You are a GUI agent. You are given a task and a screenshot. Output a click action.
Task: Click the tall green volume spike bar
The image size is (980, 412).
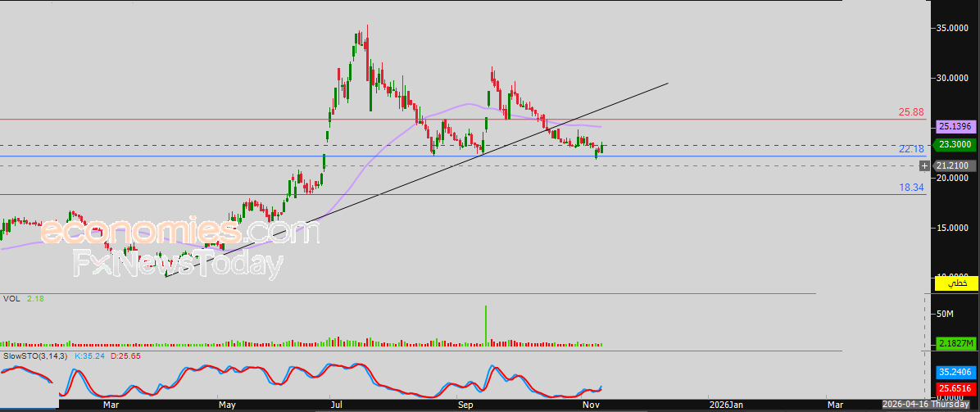[x=486, y=324]
